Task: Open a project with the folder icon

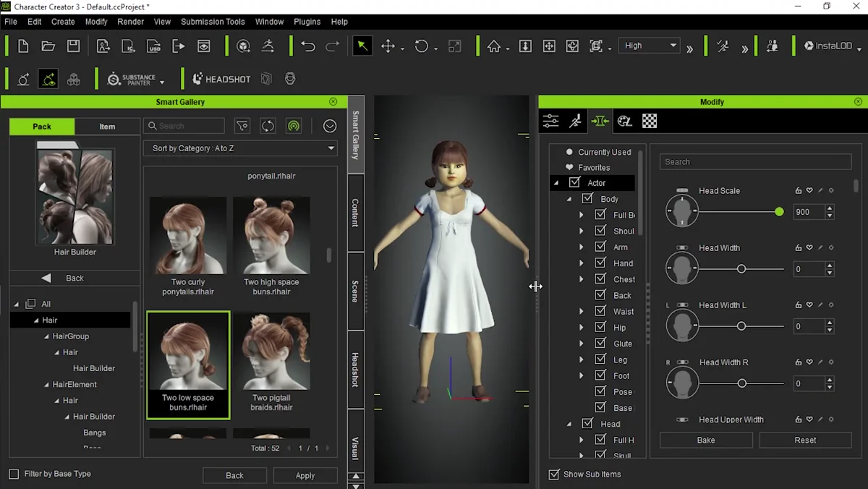Action: pos(48,46)
